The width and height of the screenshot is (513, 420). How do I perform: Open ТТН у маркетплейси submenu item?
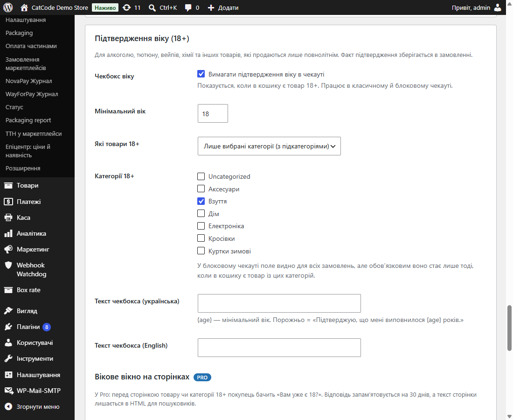34,134
